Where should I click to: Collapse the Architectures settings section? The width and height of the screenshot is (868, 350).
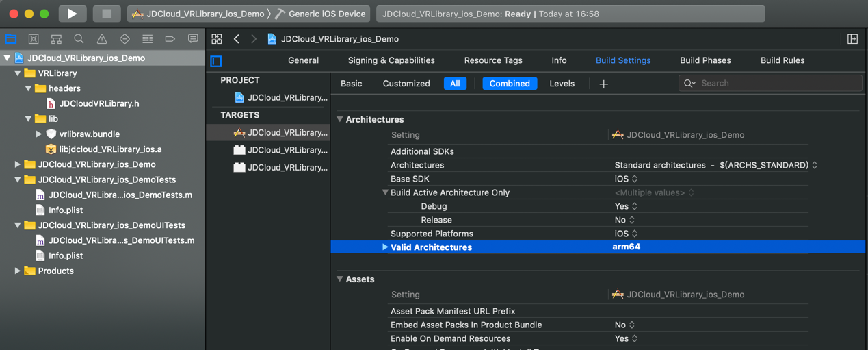tap(340, 119)
